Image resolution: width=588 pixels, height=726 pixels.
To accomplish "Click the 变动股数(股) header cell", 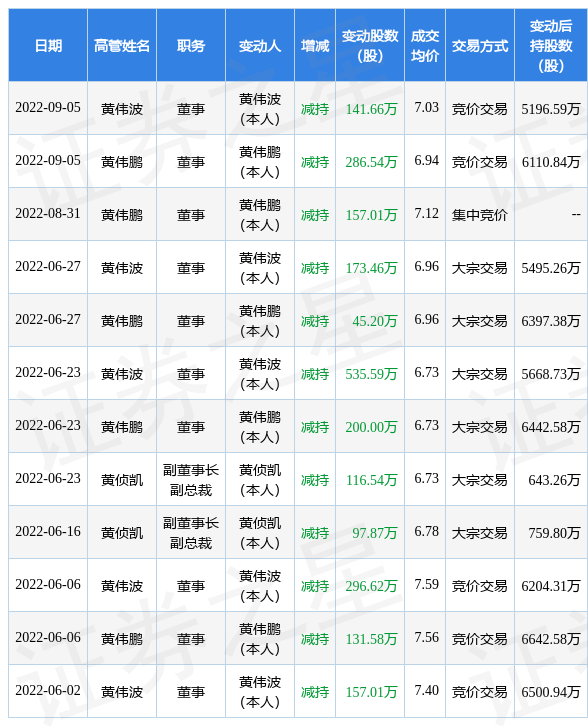I will coord(370,45).
